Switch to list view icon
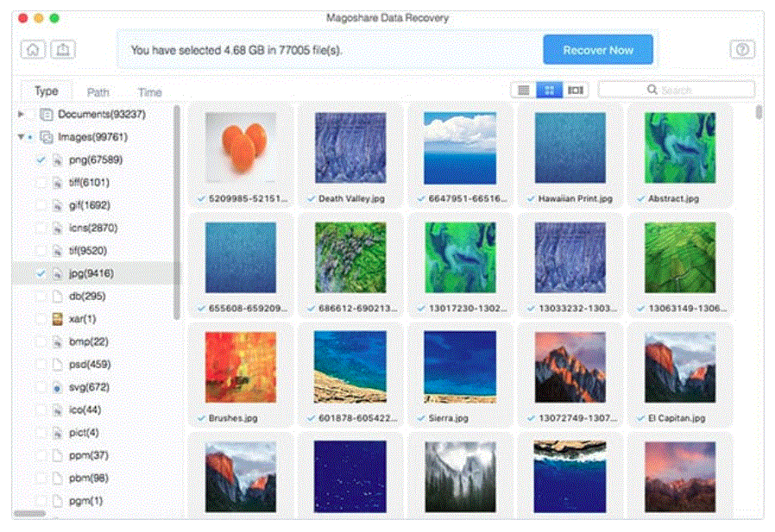Viewport: 775px width, 532px height. (x=523, y=90)
